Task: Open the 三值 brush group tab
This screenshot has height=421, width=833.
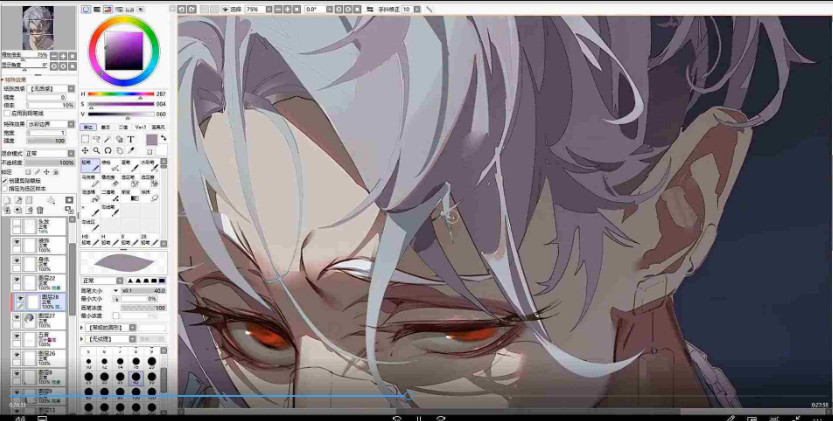Action: tap(123, 127)
